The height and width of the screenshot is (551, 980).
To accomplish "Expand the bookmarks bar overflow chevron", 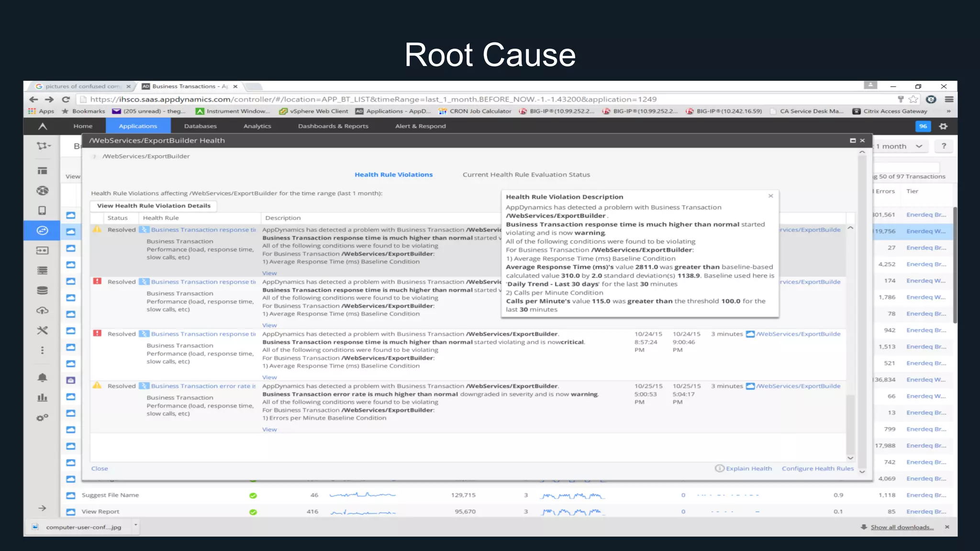I will click(948, 111).
